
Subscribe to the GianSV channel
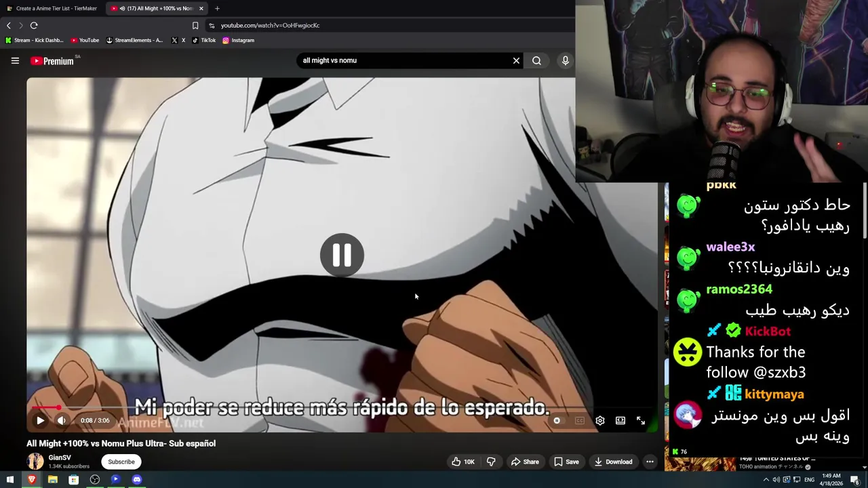[x=121, y=462]
